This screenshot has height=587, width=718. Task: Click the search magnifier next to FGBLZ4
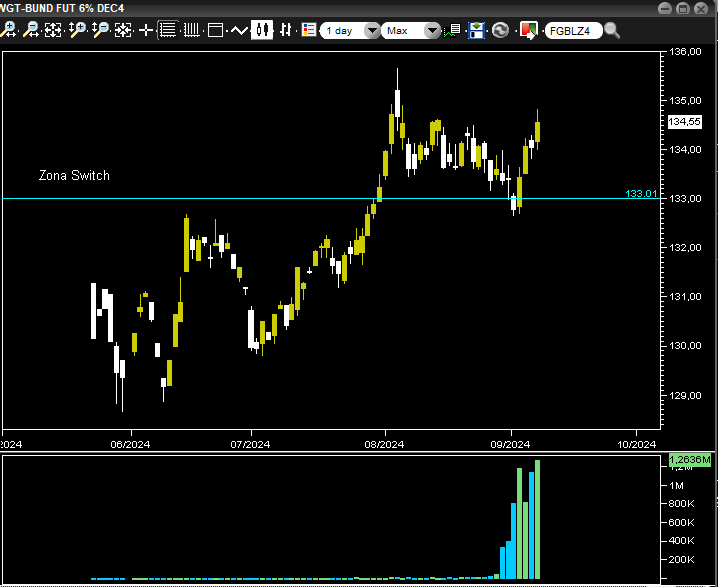click(611, 30)
